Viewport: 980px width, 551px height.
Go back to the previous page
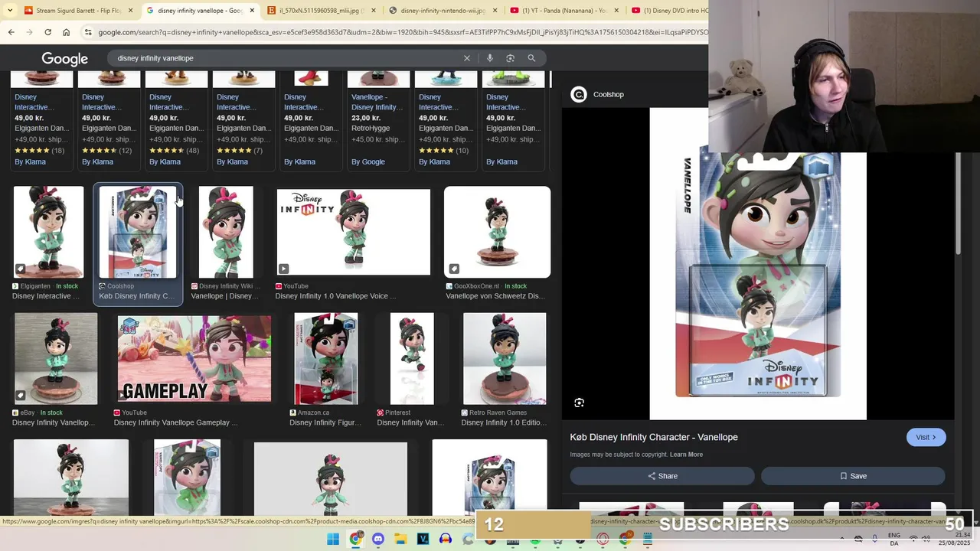tap(11, 32)
